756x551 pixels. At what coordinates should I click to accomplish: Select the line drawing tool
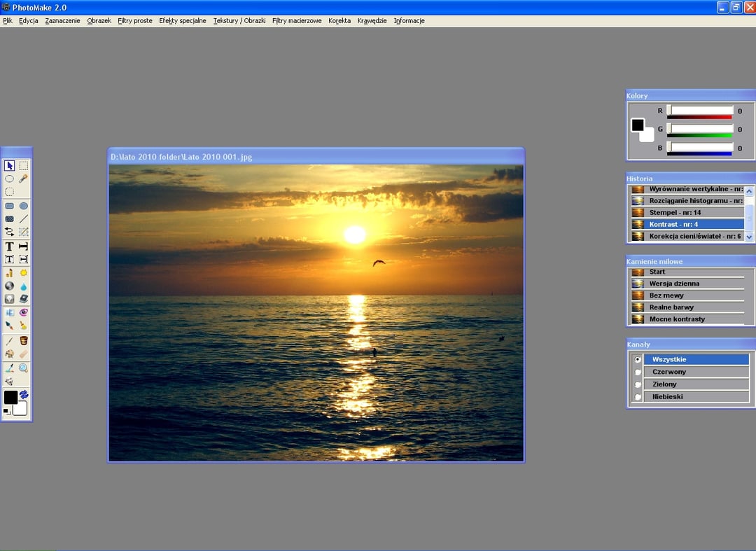(x=24, y=218)
